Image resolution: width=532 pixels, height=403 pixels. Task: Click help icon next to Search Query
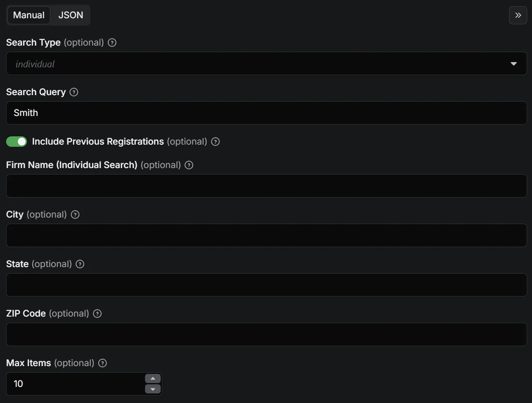(74, 92)
